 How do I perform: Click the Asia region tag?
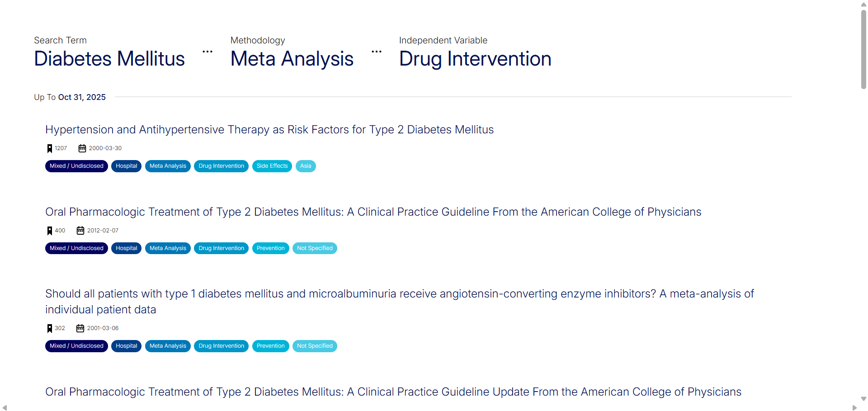pyautogui.click(x=306, y=166)
